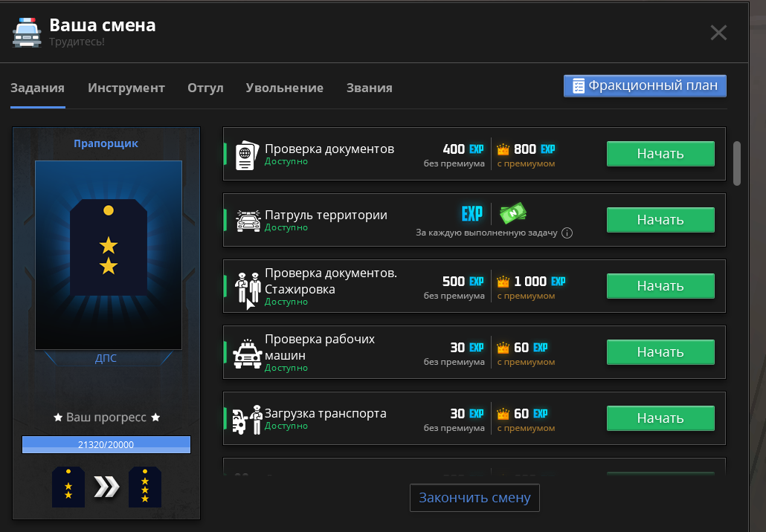The width and height of the screenshot is (766, 532).
Task: Close the Ваша смена window
Action: pyautogui.click(x=718, y=33)
